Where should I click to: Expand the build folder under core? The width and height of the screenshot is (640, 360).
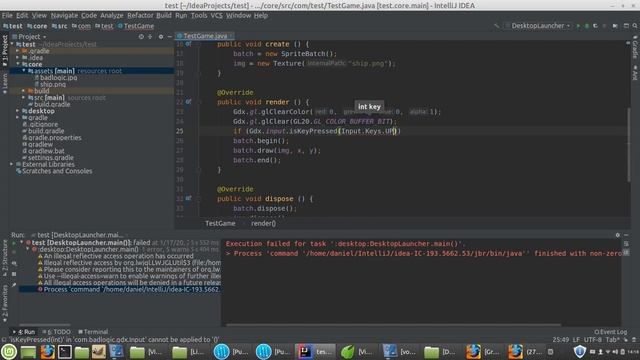(24, 91)
